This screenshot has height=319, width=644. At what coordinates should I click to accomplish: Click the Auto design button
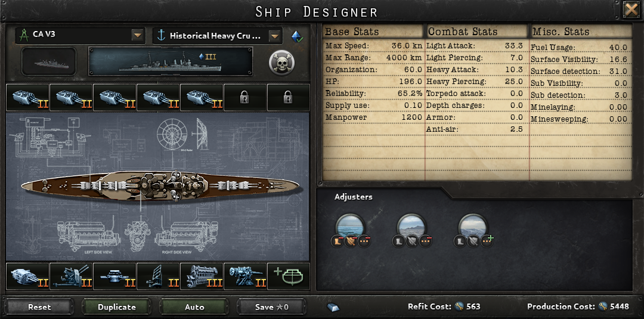[194, 306]
